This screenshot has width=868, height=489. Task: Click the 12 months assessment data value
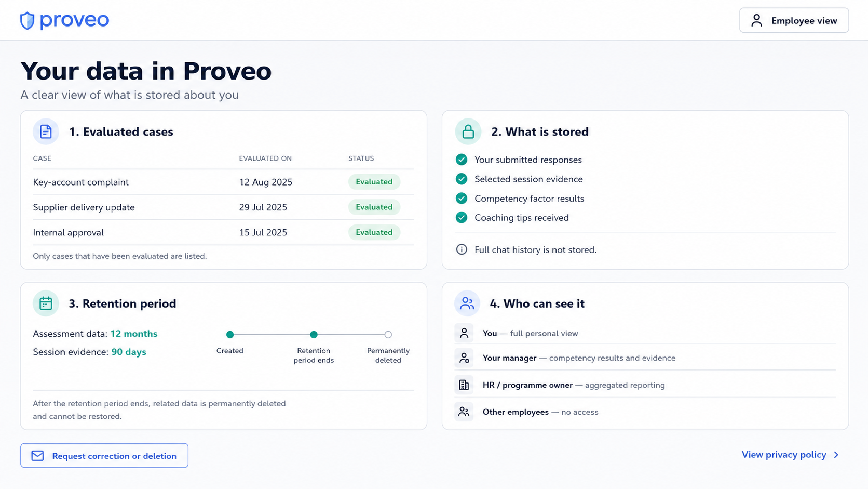tap(134, 334)
